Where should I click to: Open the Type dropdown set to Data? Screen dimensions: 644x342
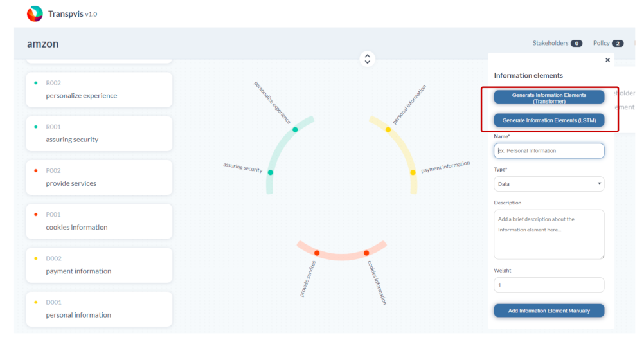click(x=549, y=184)
